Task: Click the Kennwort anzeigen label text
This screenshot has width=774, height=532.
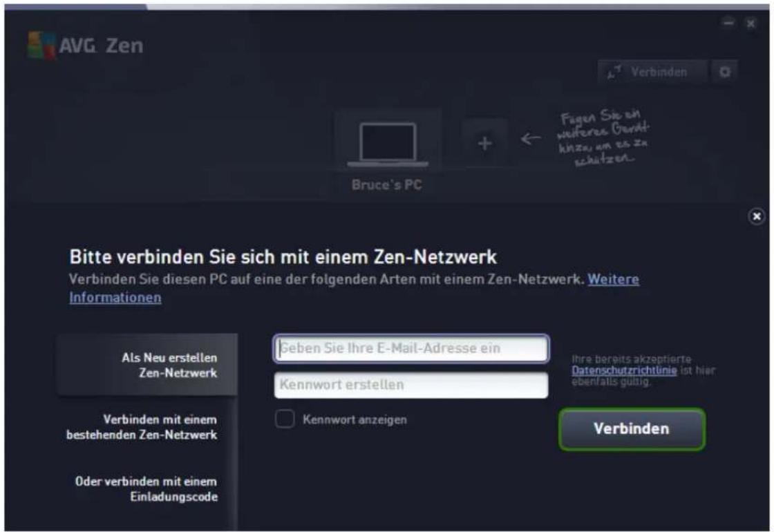Action: (355, 419)
